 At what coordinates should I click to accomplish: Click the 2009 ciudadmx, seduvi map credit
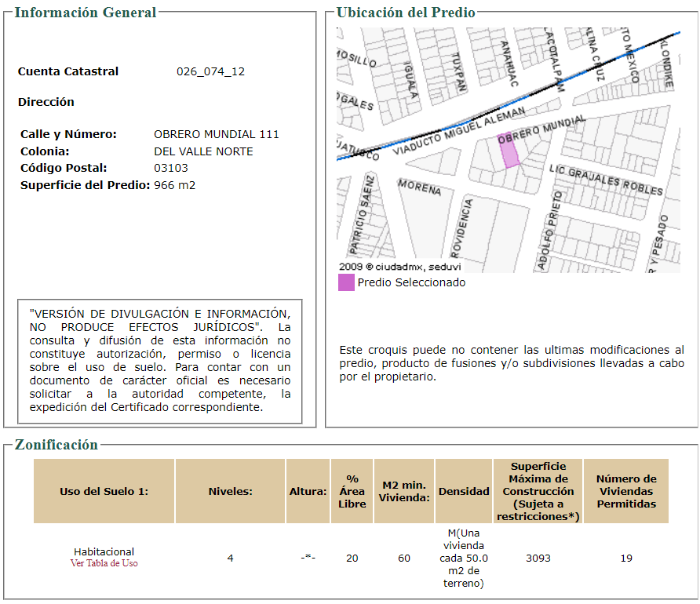(x=400, y=267)
